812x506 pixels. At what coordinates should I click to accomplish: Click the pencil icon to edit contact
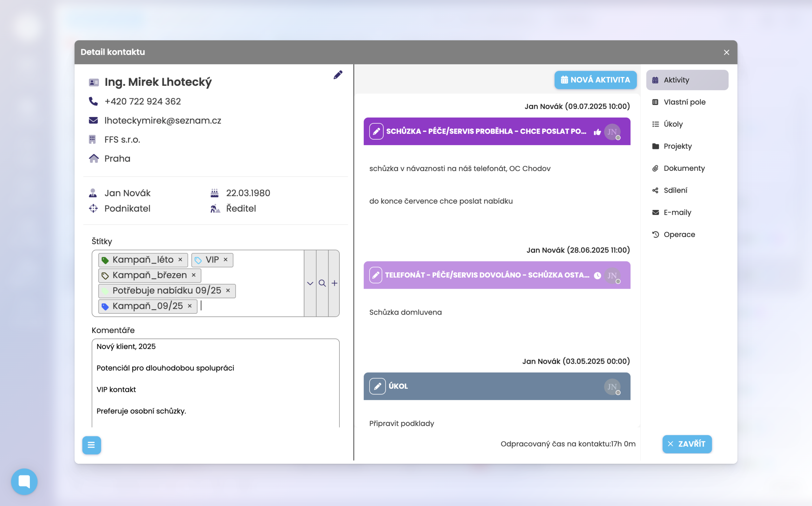click(x=338, y=75)
